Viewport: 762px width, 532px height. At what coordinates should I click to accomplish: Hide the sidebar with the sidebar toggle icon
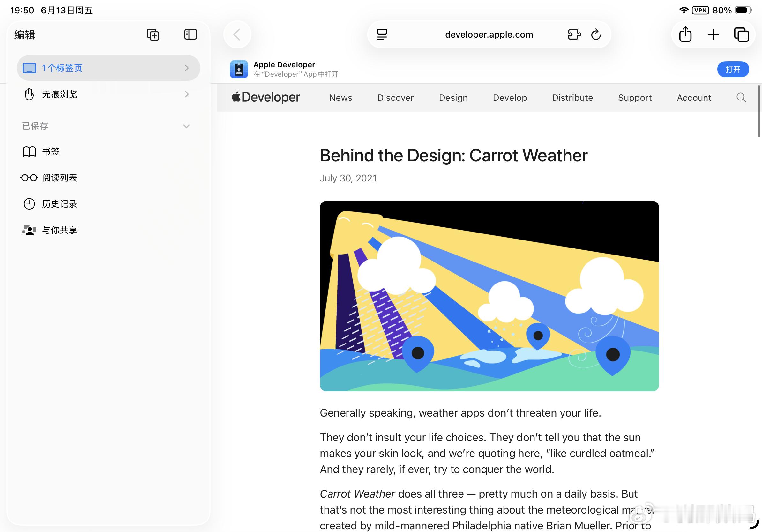[190, 34]
